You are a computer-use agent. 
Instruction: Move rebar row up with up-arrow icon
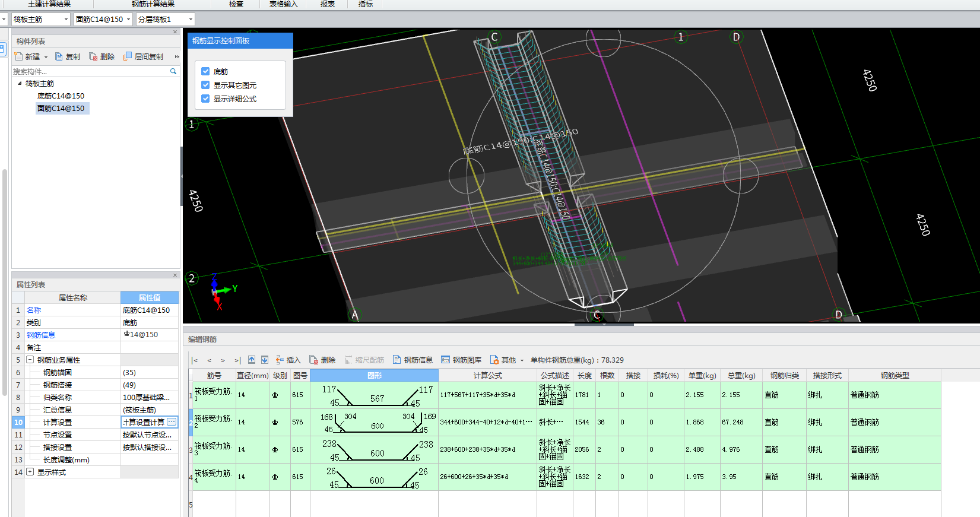pos(252,360)
